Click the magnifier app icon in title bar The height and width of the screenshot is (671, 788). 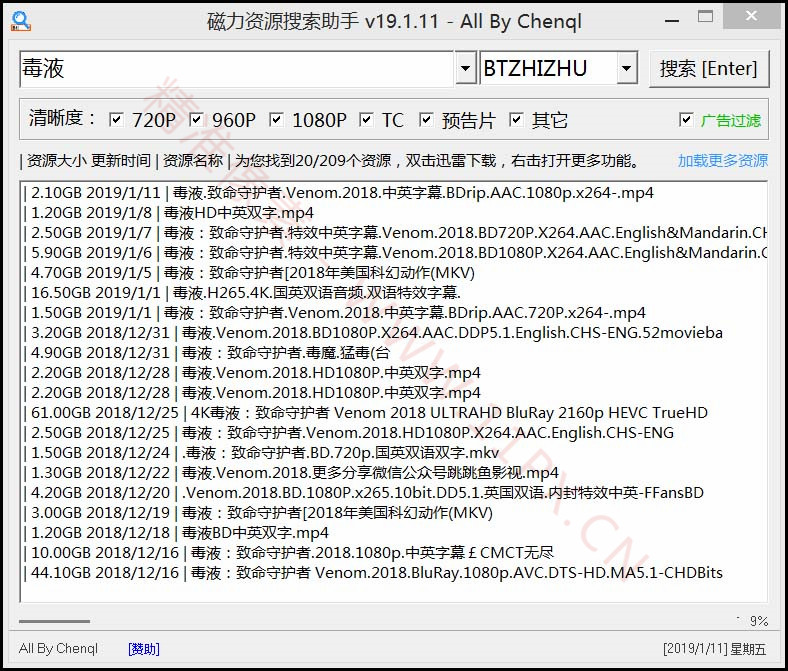(21, 21)
